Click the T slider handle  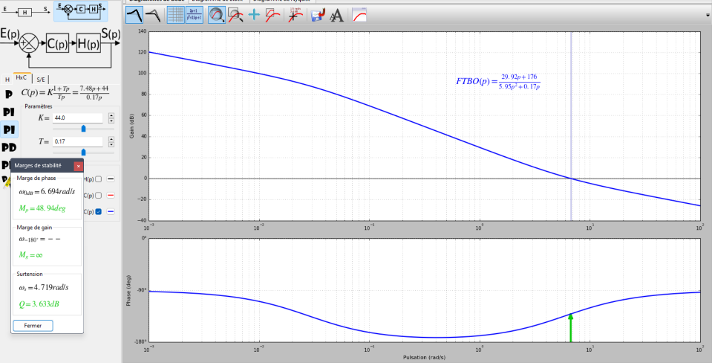coord(84,152)
